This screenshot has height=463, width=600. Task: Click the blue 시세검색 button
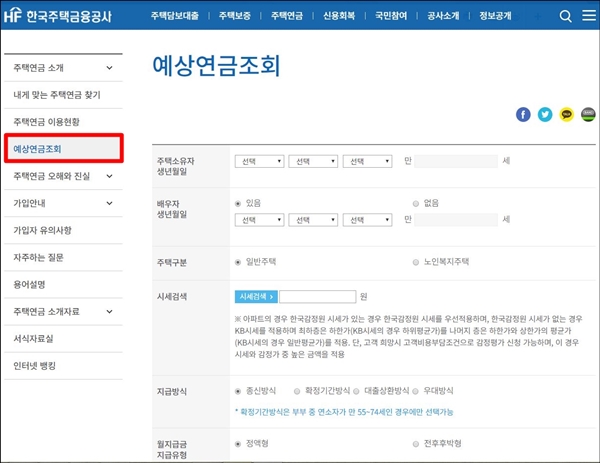click(254, 297)
